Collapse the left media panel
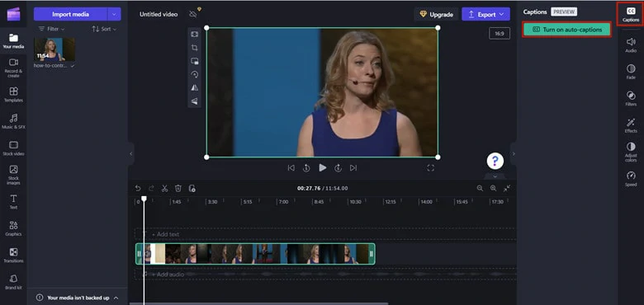 pyautogui.click(x=131, y=153)
